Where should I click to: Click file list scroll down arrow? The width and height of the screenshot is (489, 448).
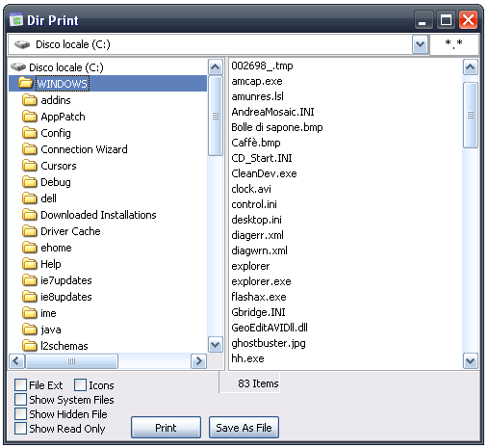click(x=471, y=361)
